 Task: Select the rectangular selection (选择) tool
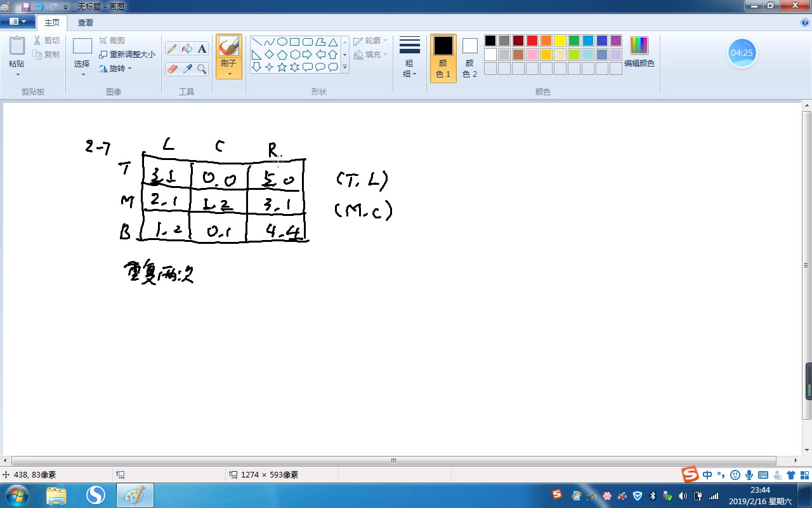click(82, 46)
